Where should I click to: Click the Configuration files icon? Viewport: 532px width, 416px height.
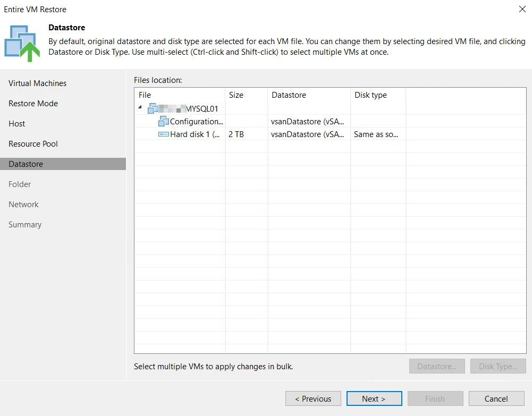point(164,121)
